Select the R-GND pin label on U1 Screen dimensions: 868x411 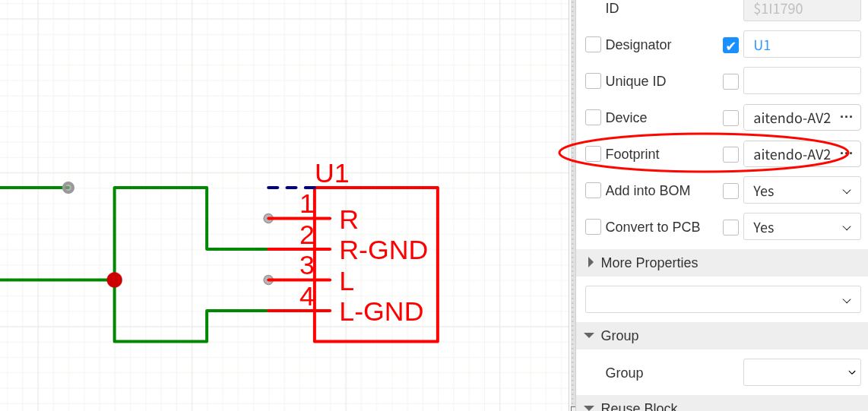point(384,251)
